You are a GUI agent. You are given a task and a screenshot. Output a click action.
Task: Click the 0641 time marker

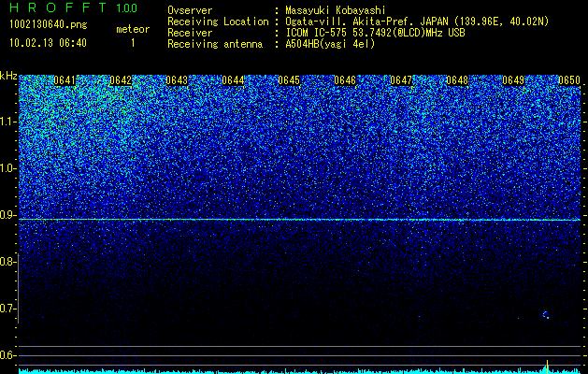point(65,80)
